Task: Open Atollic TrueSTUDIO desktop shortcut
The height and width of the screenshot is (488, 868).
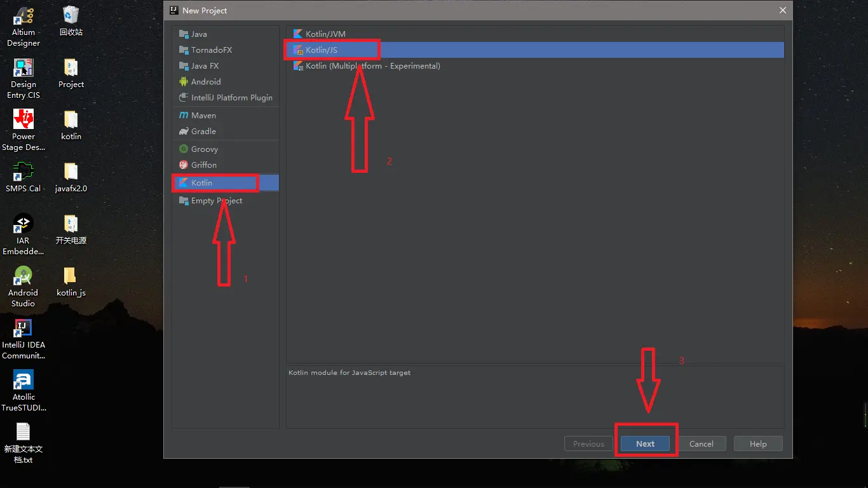Action: [24, 391]
